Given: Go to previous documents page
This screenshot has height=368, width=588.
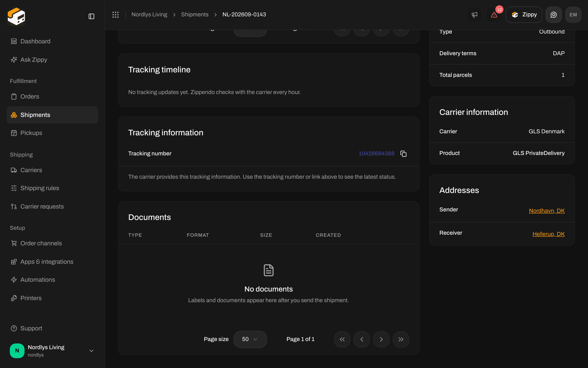Looking at the screenshot, I should [362, 339].
